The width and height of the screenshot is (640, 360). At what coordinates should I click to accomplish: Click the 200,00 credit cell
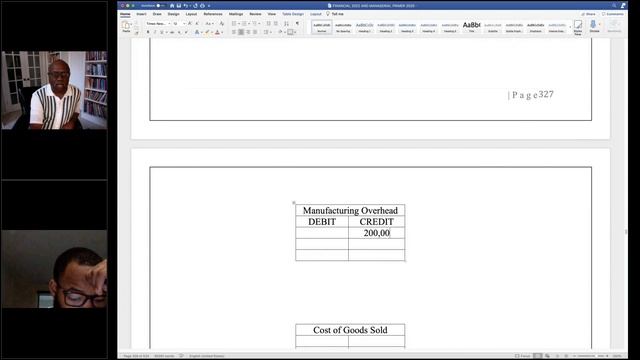[x=377, y=233]
